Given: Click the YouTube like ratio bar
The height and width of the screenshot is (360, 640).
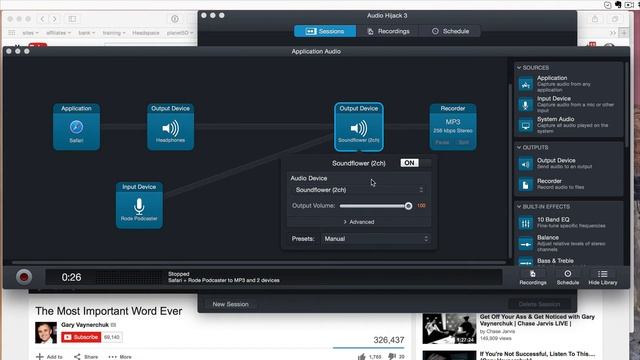Looking at the screenshot, I should [x=369, y=348].
